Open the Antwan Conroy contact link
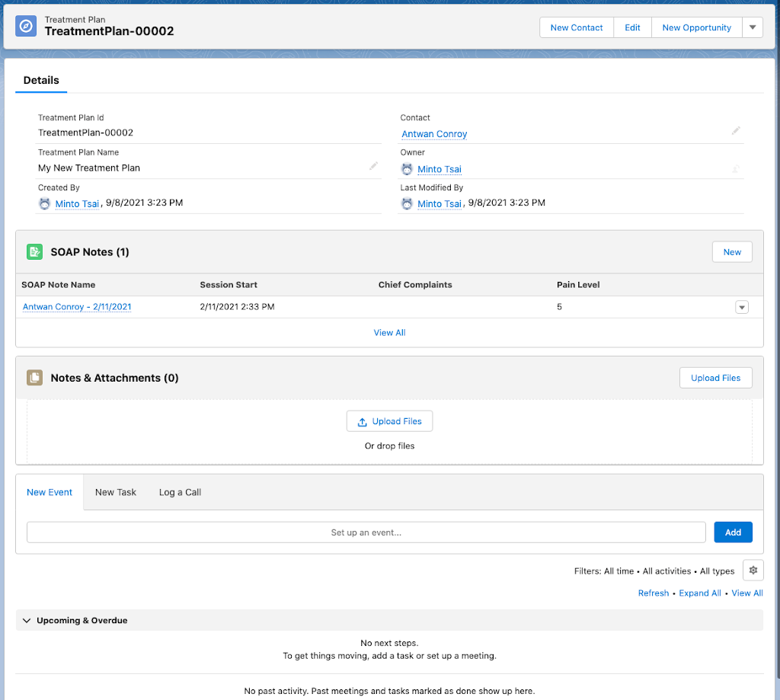The height and width of the screenshot is (700, 780). coord(434,134)
